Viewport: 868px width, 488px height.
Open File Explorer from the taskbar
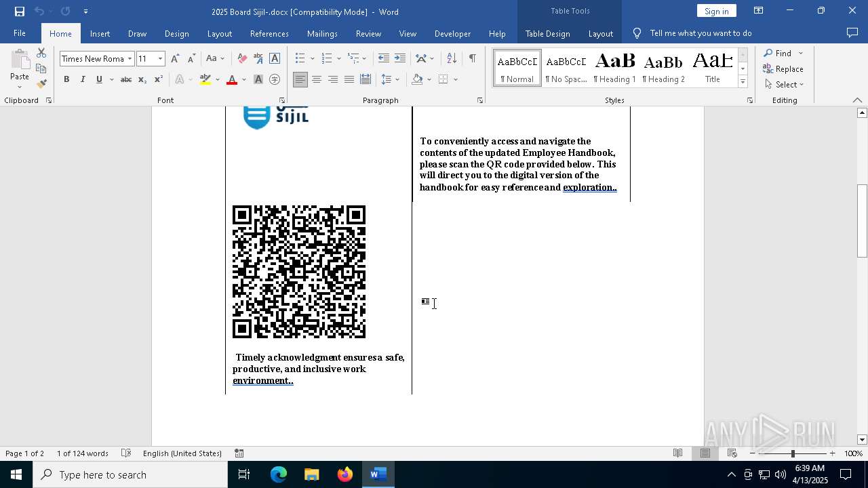[x=311, y=474]
